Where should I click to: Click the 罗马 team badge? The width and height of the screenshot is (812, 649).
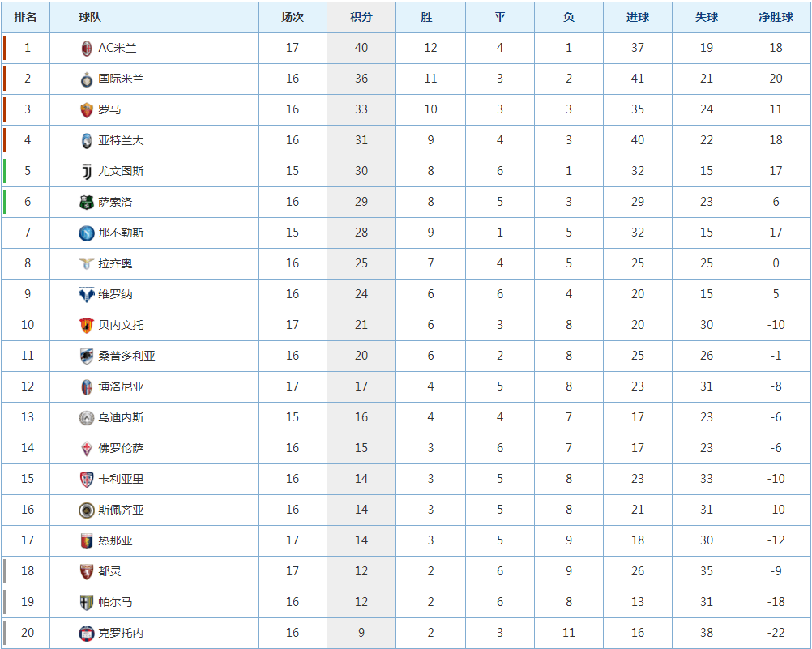[x=87, y=109]
